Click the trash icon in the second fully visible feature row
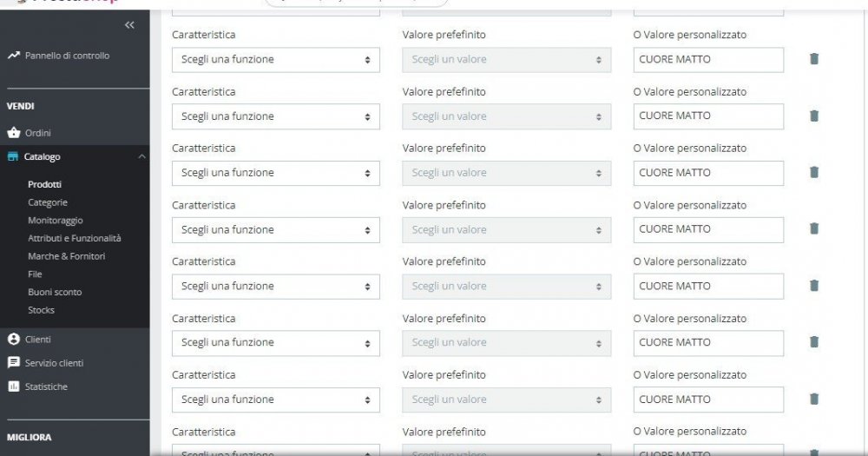 tap(813, 116)
